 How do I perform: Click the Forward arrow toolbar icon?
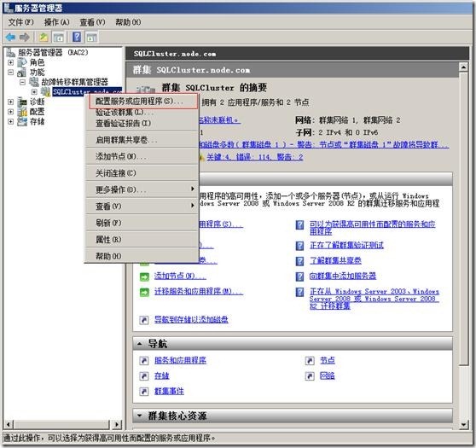click(x=24, y=37)
